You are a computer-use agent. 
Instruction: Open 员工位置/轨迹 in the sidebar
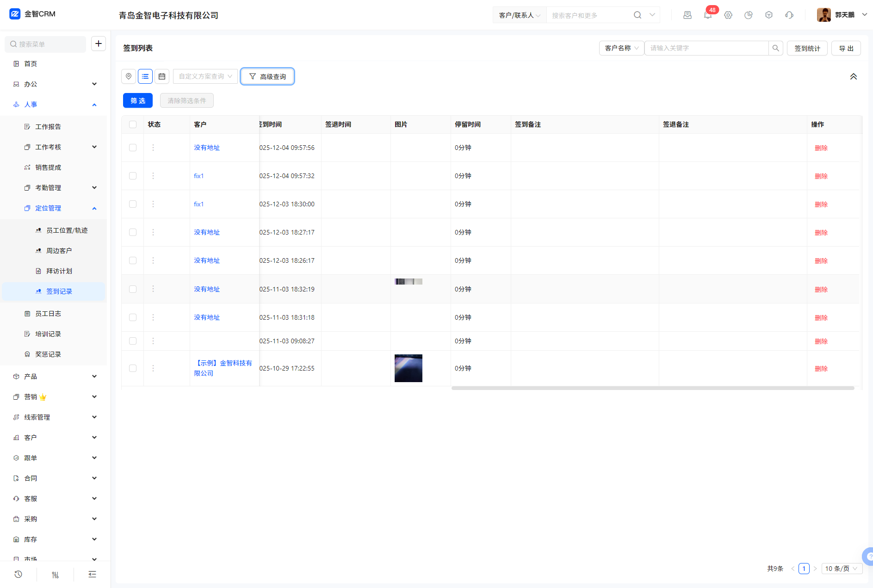(67, 230)
